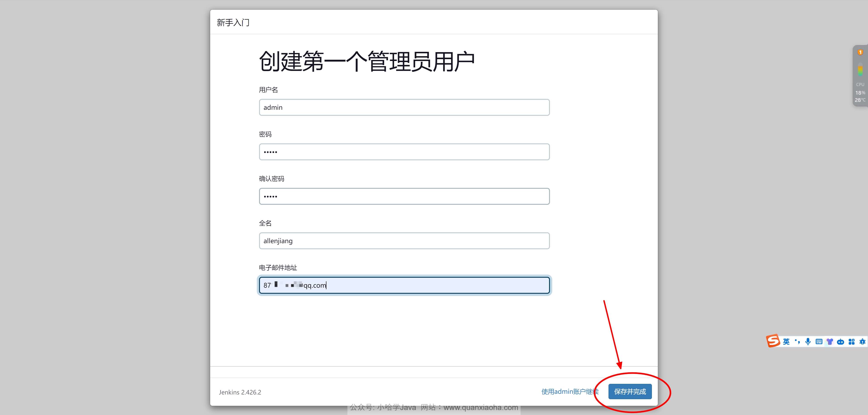Click the 确认密码 field label
868x415 pixels.
click(x=271, y=179)
